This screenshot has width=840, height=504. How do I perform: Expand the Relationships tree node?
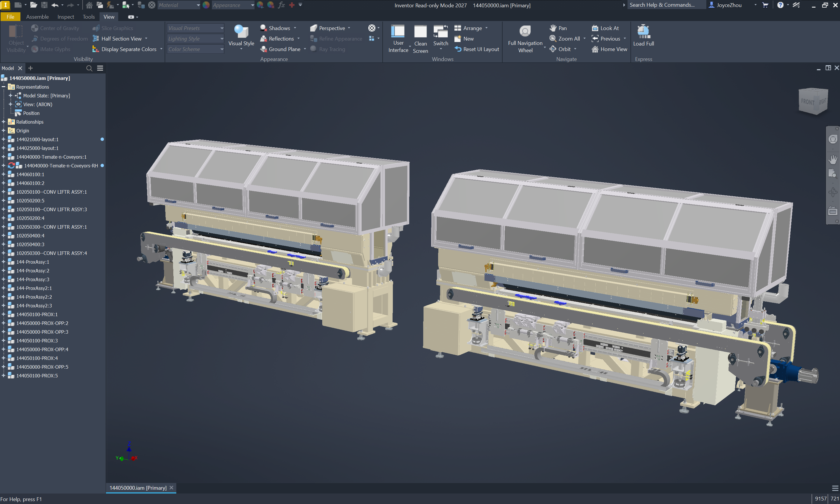[4, 122]
